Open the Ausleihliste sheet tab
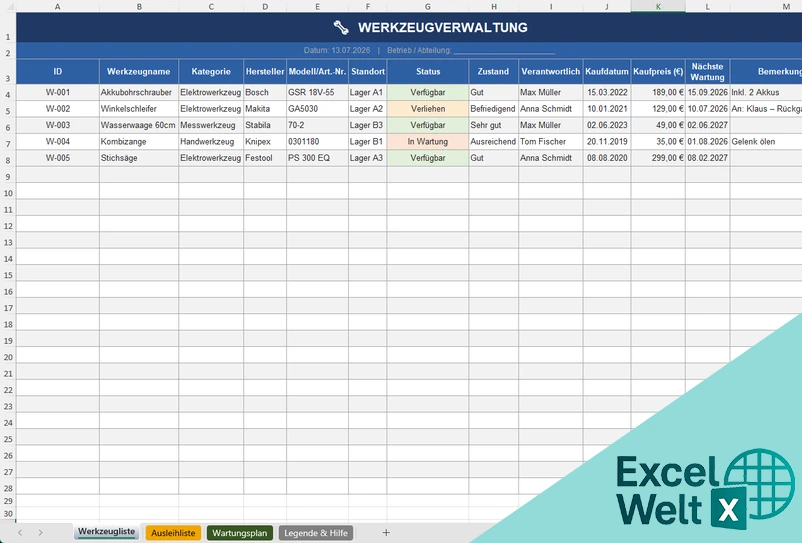This screenshot has height=543, width=802. [173, 533]
